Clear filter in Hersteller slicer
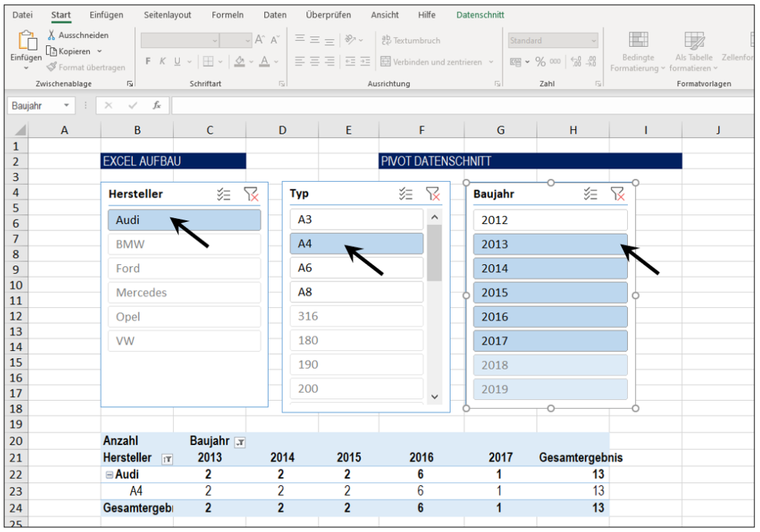 click(251, 194)
